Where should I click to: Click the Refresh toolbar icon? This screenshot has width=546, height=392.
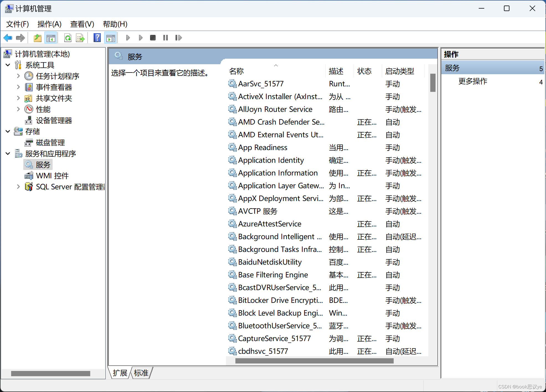[x=68, y=38]
